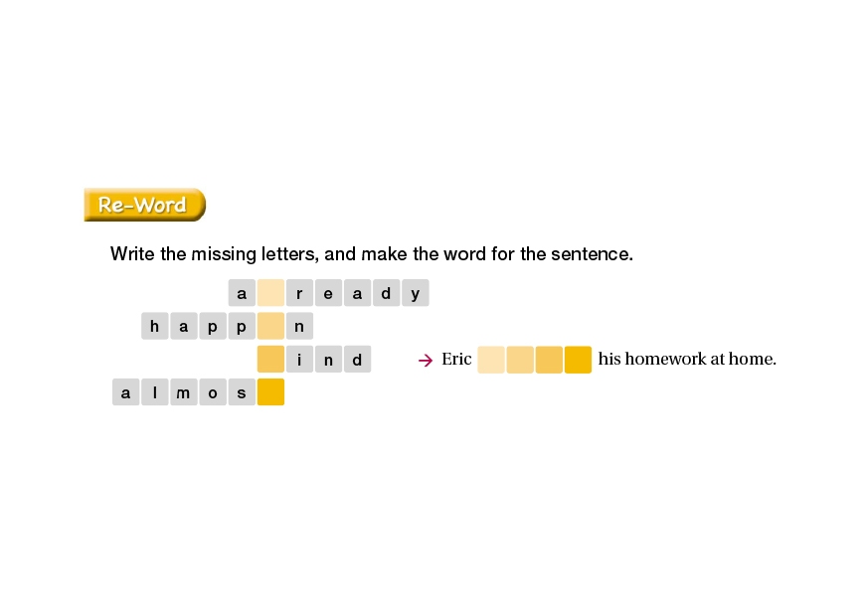Screen dimensions: 868x608
Task: Click the red arrow before "Eric"
Action: tap(425, 360)
